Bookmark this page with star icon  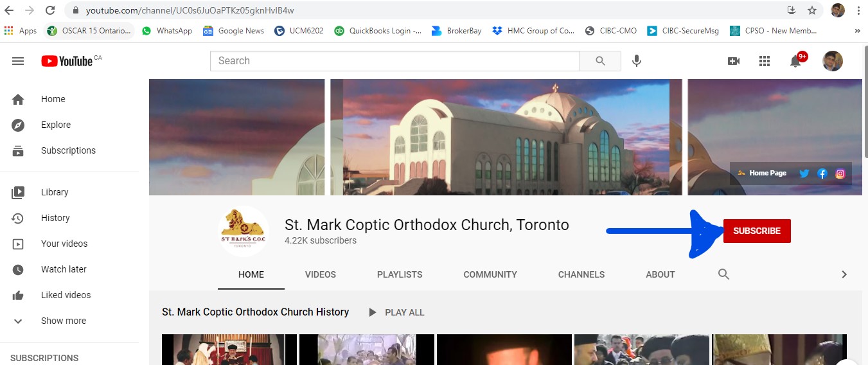click(x=812, y=10)
